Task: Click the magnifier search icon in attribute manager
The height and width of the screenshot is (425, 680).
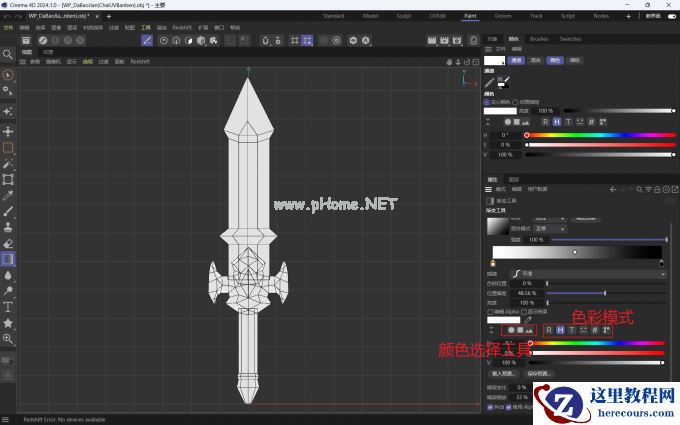Action: click(x=639, y=190)
